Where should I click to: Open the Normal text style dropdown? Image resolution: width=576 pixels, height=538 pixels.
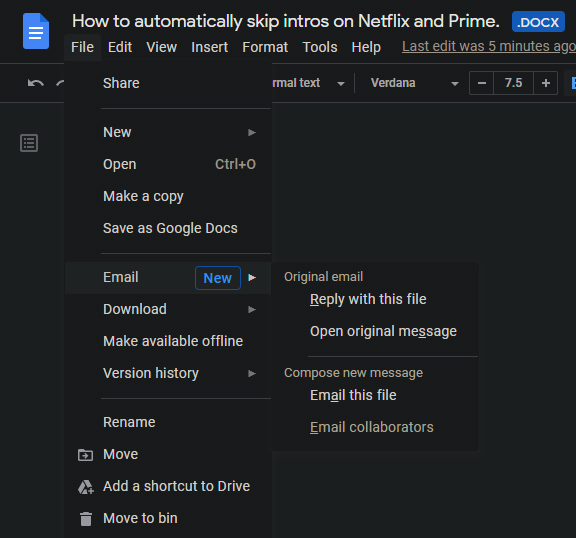(x=309, y=83)
